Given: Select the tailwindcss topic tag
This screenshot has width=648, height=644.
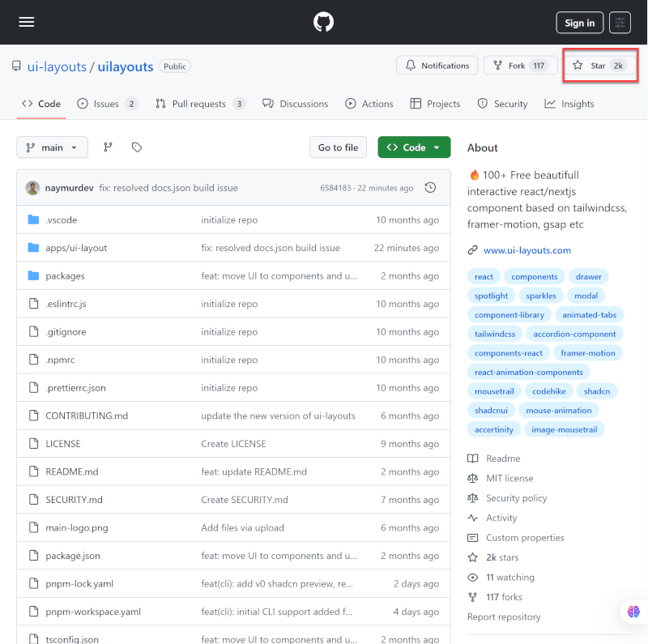Looking at the screenshot, I should click(495, 334).
